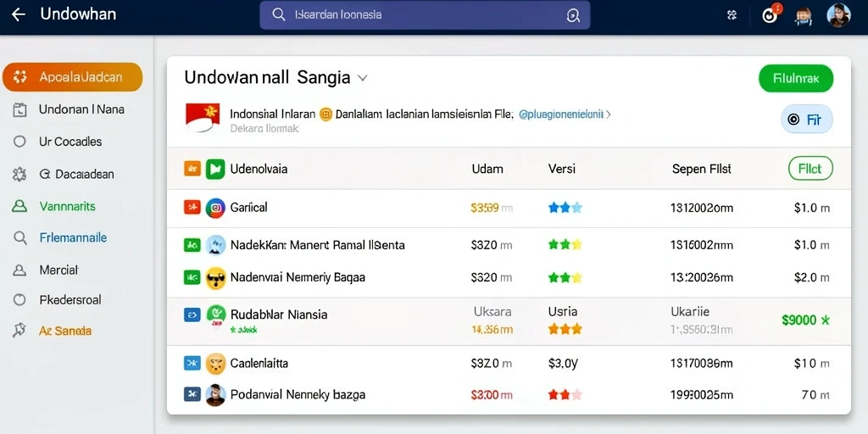Click the green badge in the NadekKan row
The height and width of the screenshot is (434, 868).
pyautogui.click(x=192, y=245)
